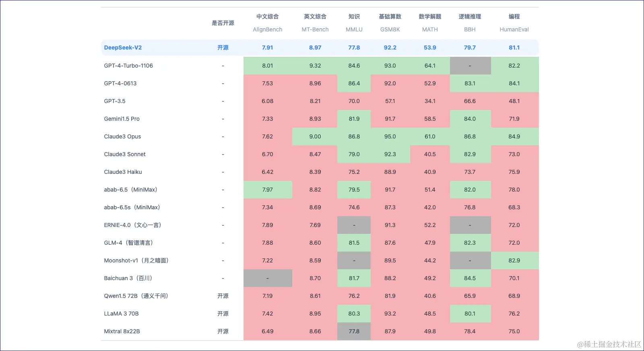Click GPT-4-0613 MMLU cell 86.4
This screenshot has height=351, width=644.
click(354, 83)
